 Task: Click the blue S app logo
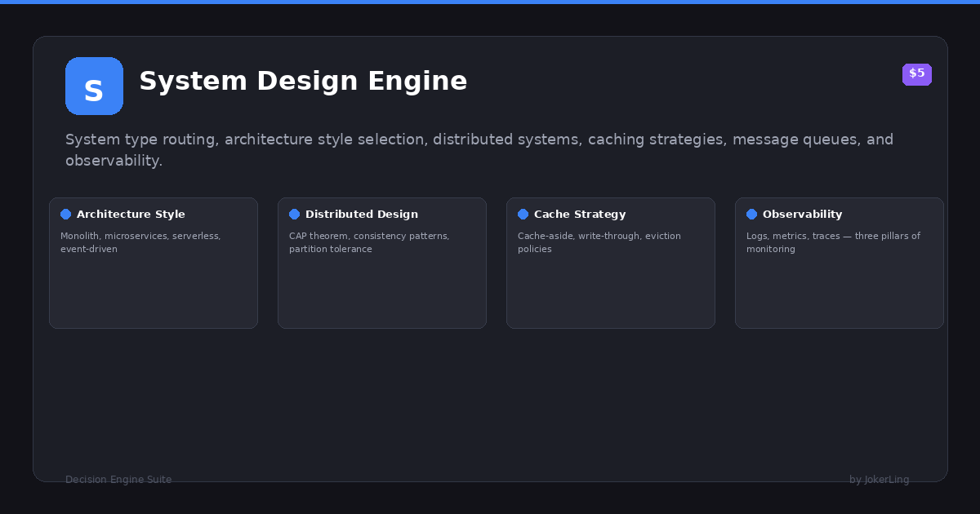click(x=94, y=86)
